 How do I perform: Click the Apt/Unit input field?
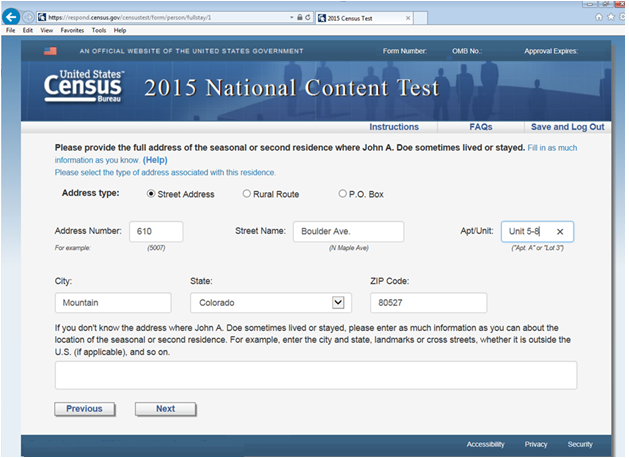537,231
